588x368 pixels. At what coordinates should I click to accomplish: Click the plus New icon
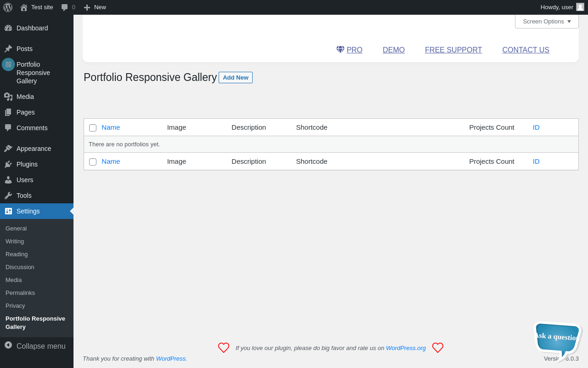click(87, 7)
